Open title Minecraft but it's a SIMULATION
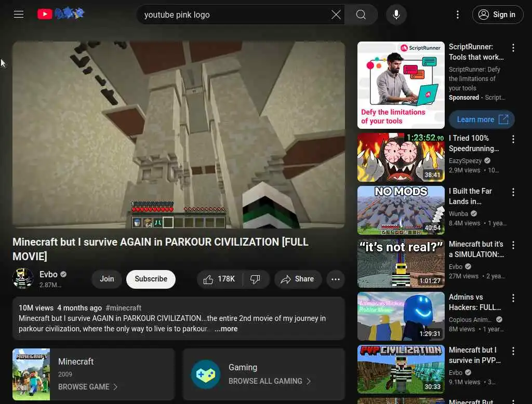 [x=476, y=249]
